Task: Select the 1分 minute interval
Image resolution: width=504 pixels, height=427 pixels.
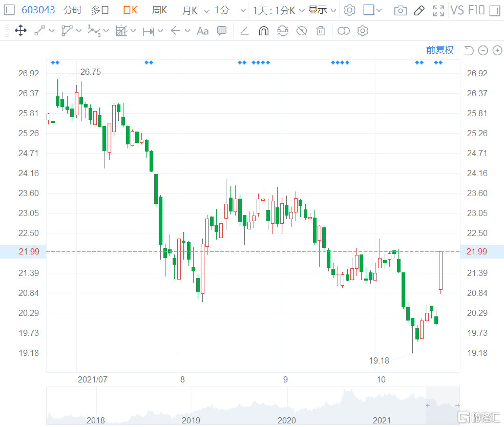Action: point(222,10)
